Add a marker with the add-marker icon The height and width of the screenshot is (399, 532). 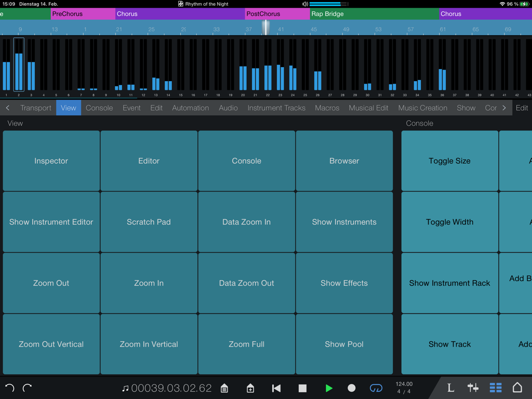[x=250, y=388]
